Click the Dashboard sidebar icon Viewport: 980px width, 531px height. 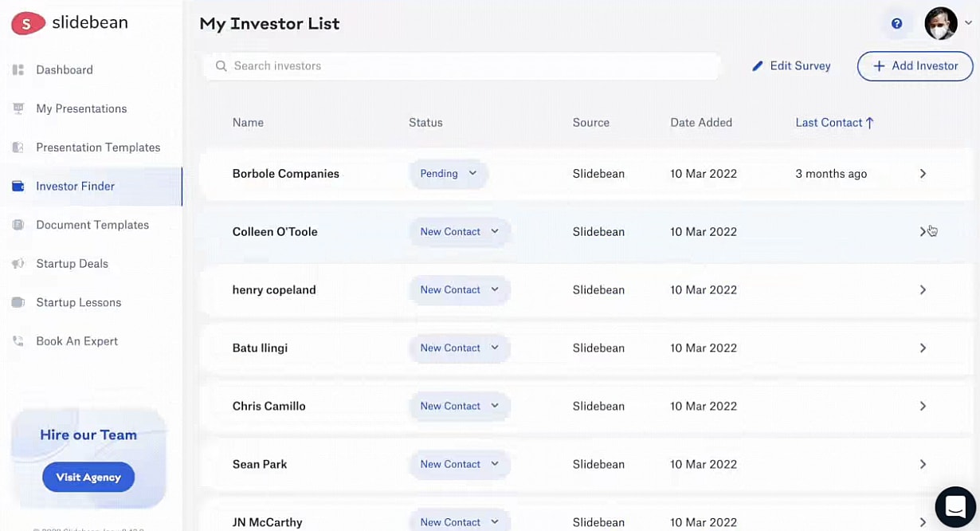18,70
